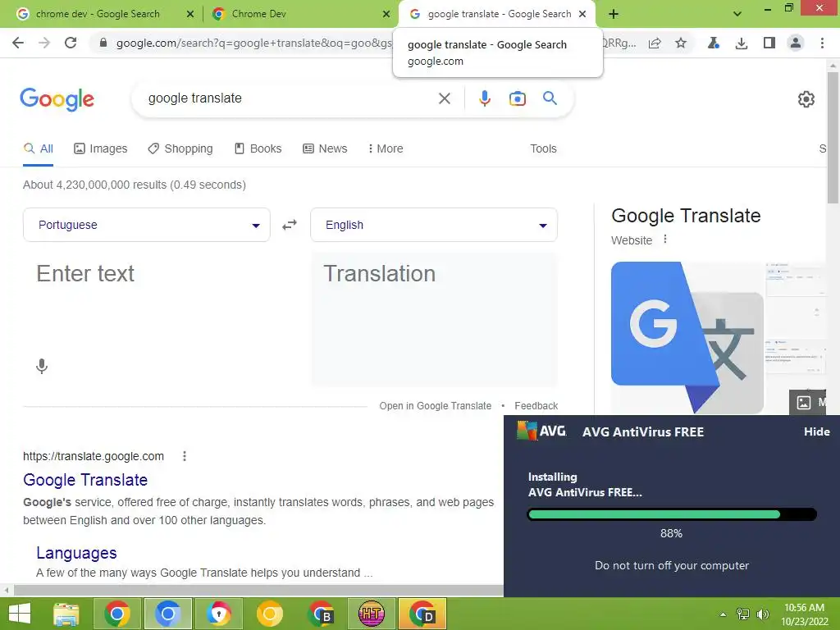Open the Tools search options
Screen dimensions: 840x630
click(543, 149)
